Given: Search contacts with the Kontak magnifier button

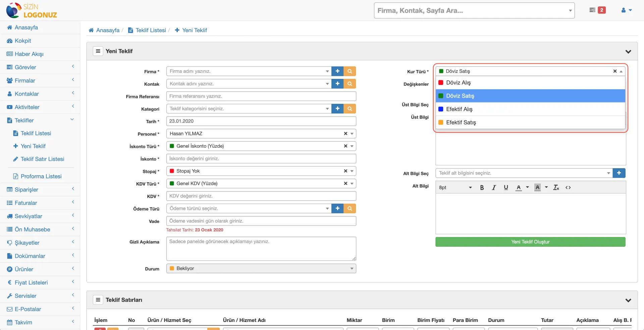Looking at the screenshot, I should [350, 84].
